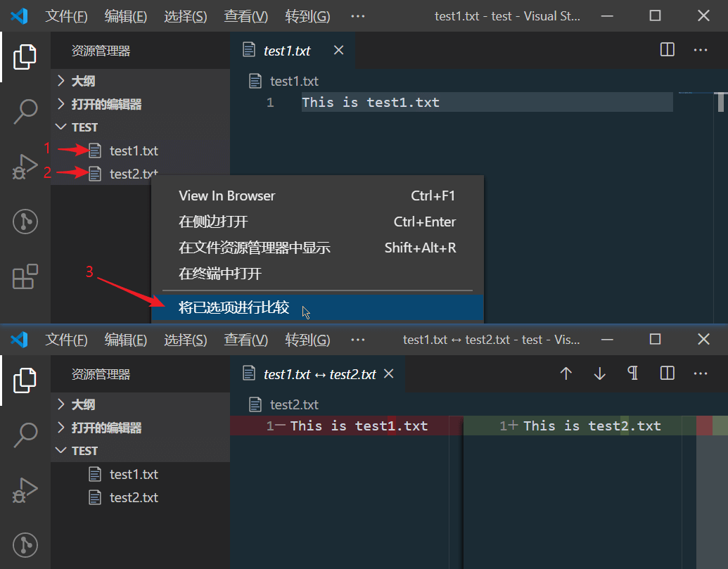Viewport: 728px width, 569px height.
Task: Split the editor in the test1.txt window
Action: coord(668,50)
